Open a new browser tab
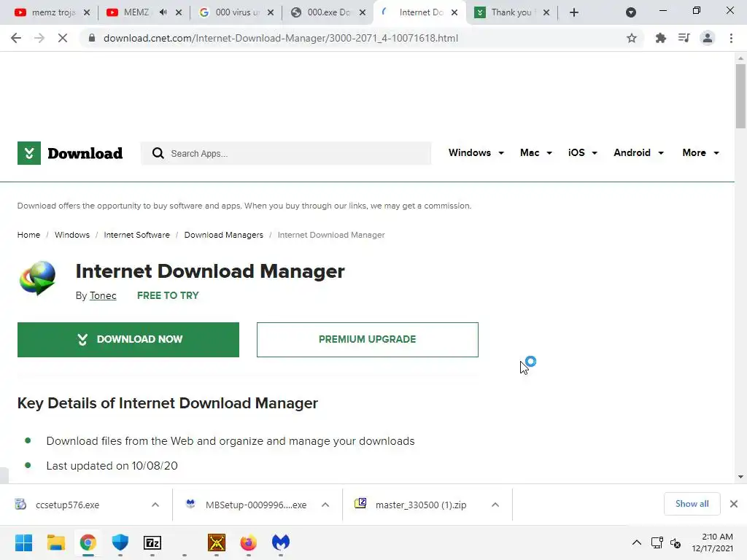This screenshot has width=747, height=560. (574, 12)
